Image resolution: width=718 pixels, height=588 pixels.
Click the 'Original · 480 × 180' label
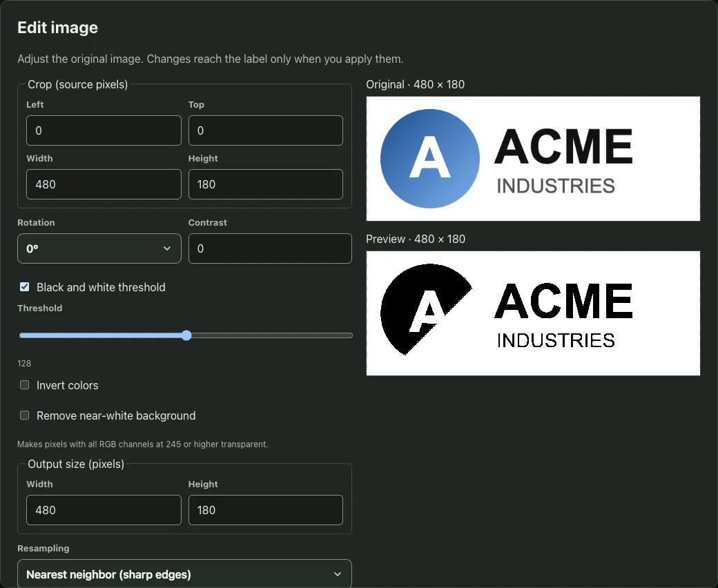point(416,85)
